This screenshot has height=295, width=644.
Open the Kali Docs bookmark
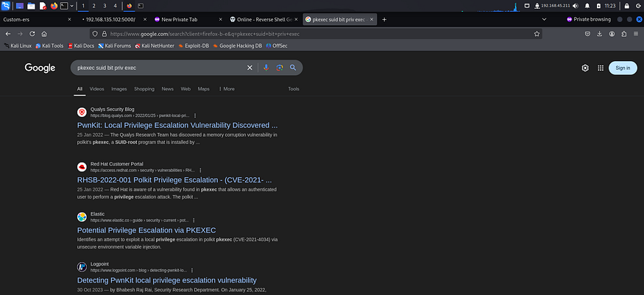(81, 46)
